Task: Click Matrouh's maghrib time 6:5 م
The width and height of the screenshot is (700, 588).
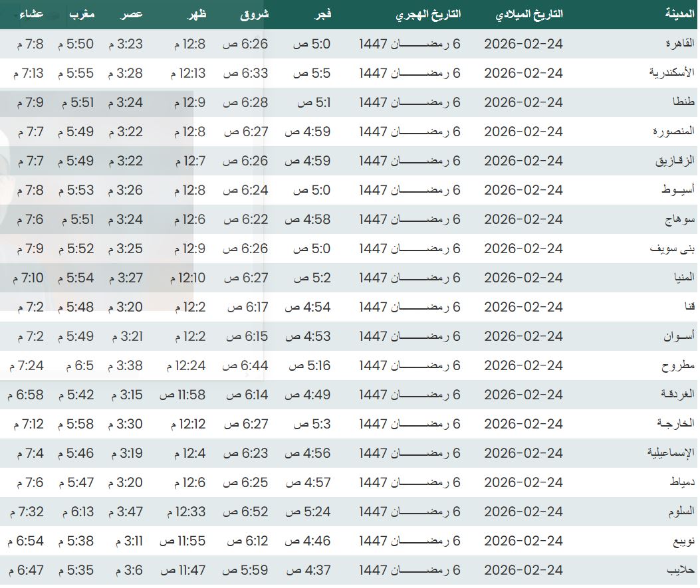Action: tap(80, 365)
